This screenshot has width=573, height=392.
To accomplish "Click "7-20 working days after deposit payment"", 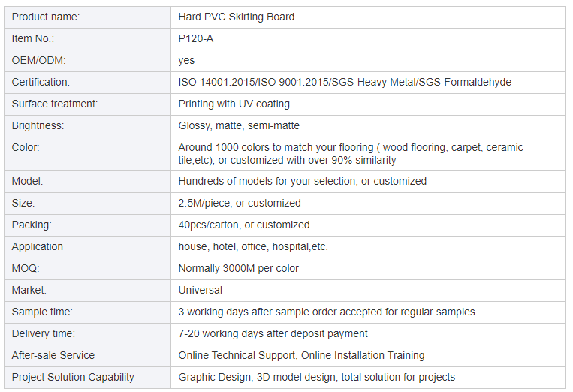I will [273, 333].
